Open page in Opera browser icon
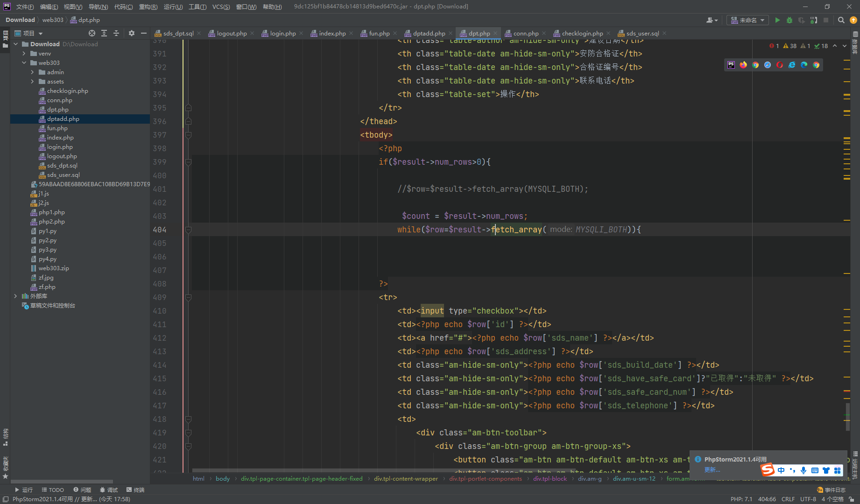Screen dimensions: 860x504 [780, 65]
